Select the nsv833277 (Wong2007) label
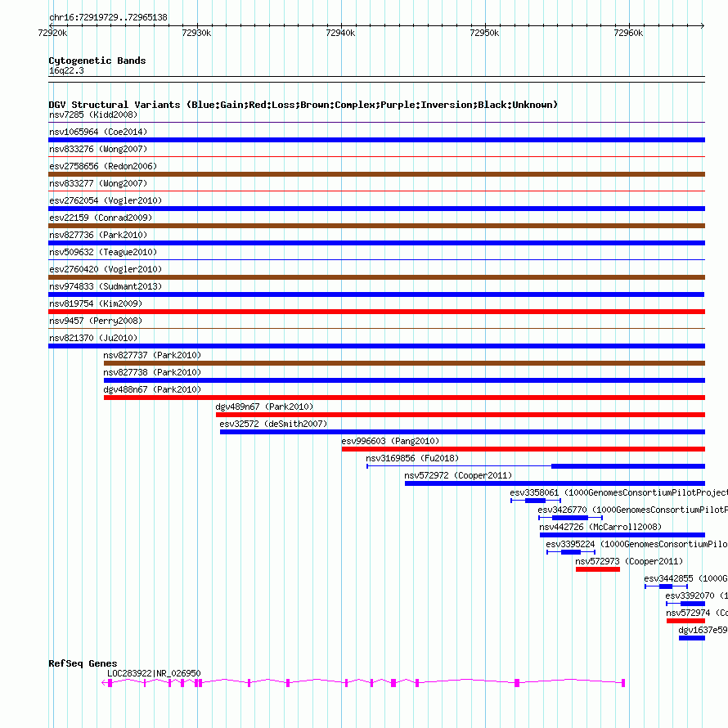The width and height of the screenshot is (728, 728). pyautogui.click(x=98, y=183)
